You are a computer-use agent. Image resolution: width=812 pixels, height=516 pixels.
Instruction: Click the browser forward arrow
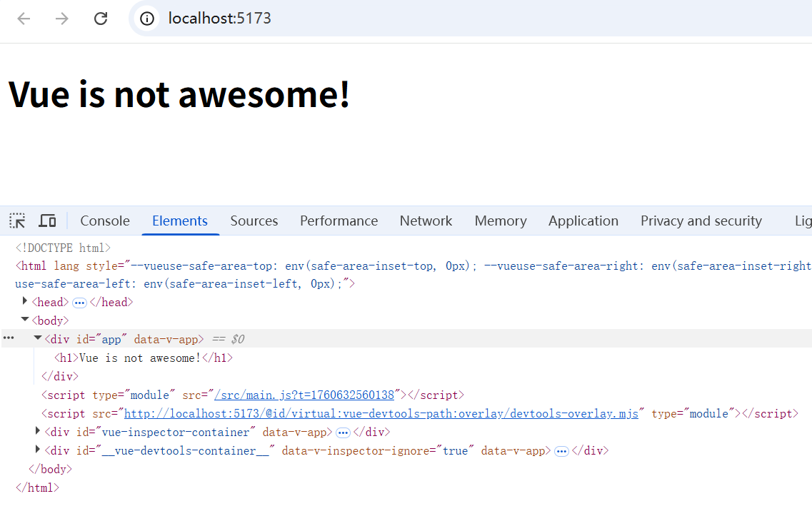62,19
